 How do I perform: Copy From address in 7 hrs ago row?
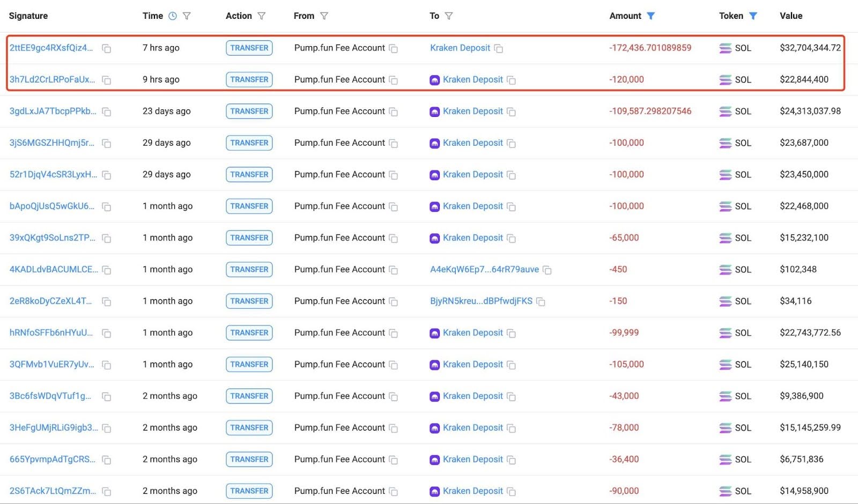pos(393,49)
